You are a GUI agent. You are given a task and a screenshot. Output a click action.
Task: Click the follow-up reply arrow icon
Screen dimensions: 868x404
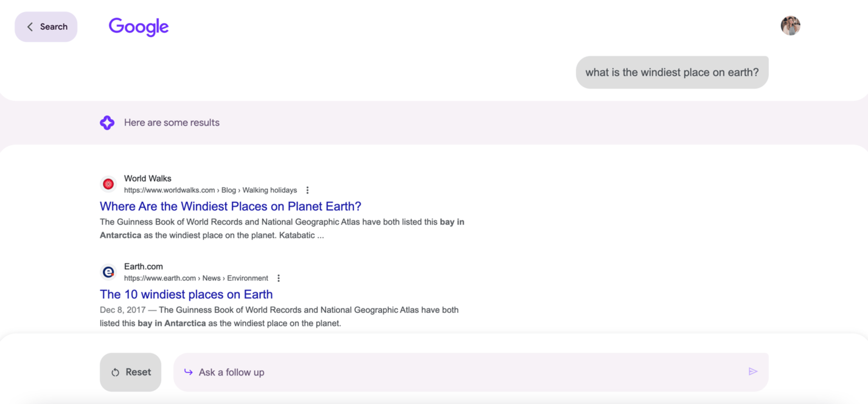pos(188,372)
